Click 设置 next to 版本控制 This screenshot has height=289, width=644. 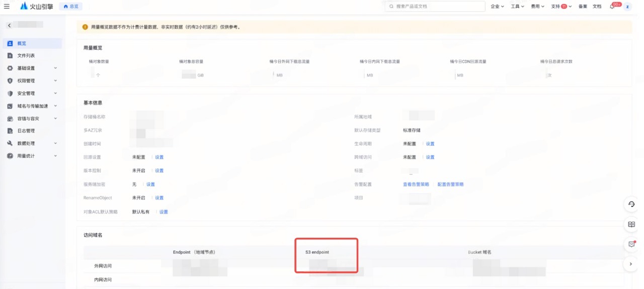159,171
